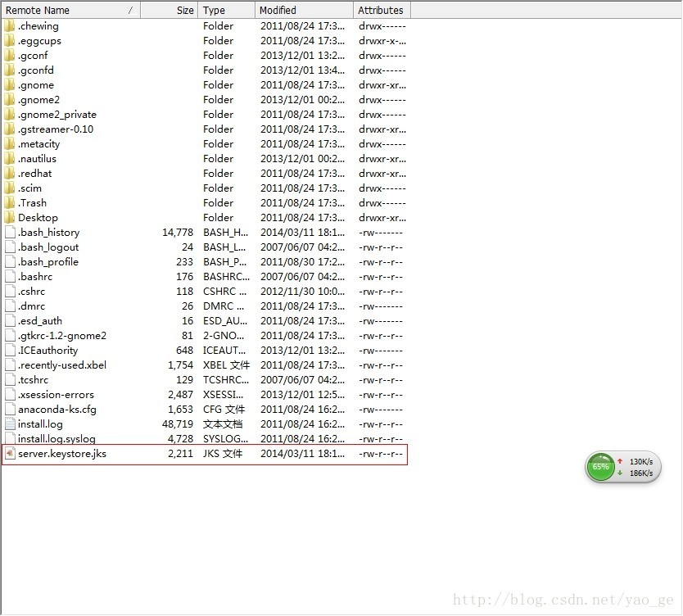Viewport: 683px width, 616px height.
Task: Select the .redhat folder icon
Action: (x=10, y=174)
